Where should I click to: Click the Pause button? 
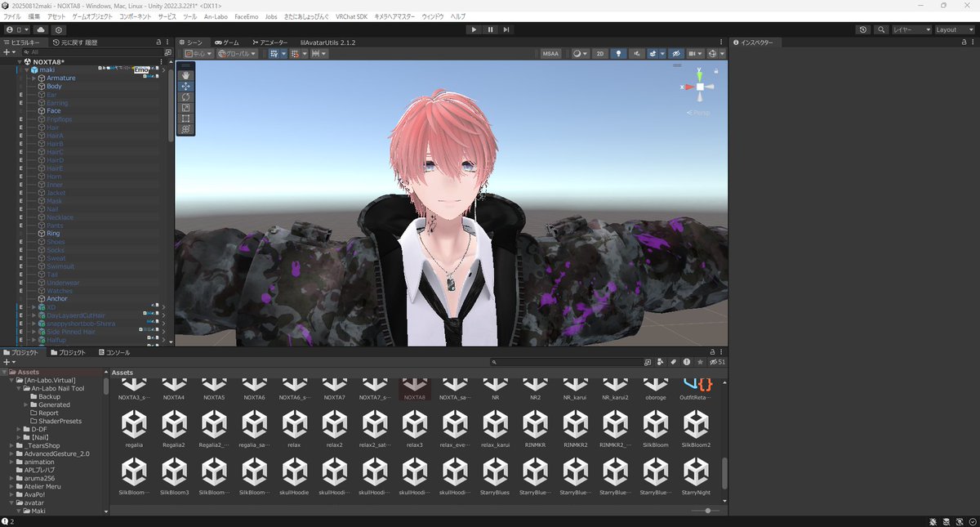(490, 29)
